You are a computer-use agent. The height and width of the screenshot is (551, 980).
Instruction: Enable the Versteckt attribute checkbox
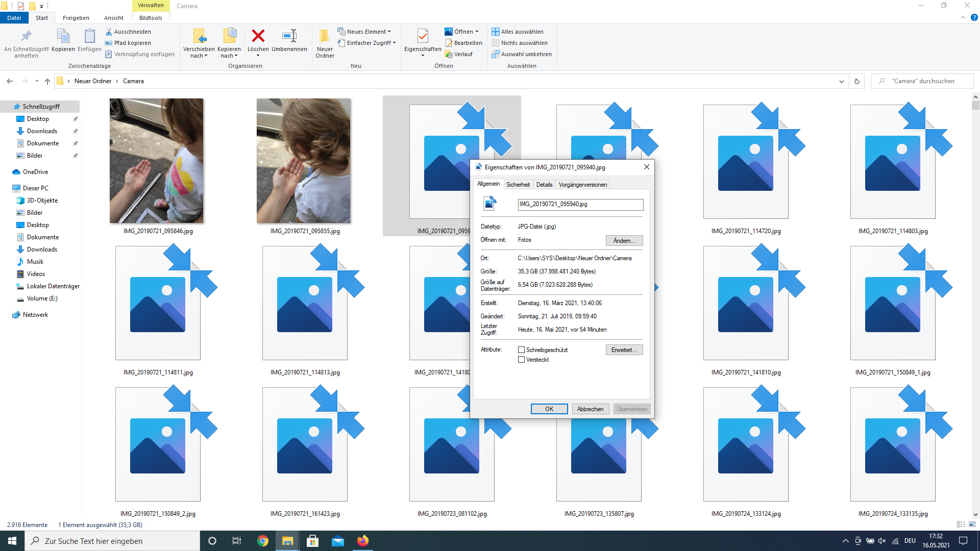[x=521, y=360]
